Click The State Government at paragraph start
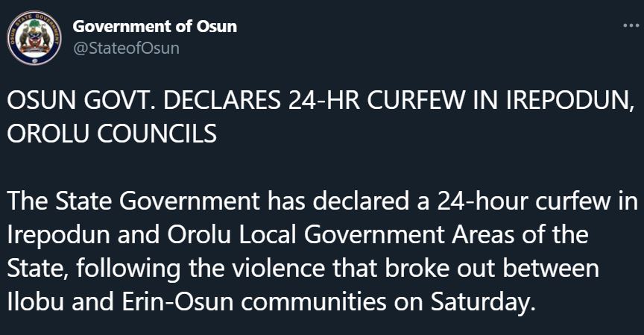Image resolution: width=644 pixels, height=335 pixels. [133, 201]
